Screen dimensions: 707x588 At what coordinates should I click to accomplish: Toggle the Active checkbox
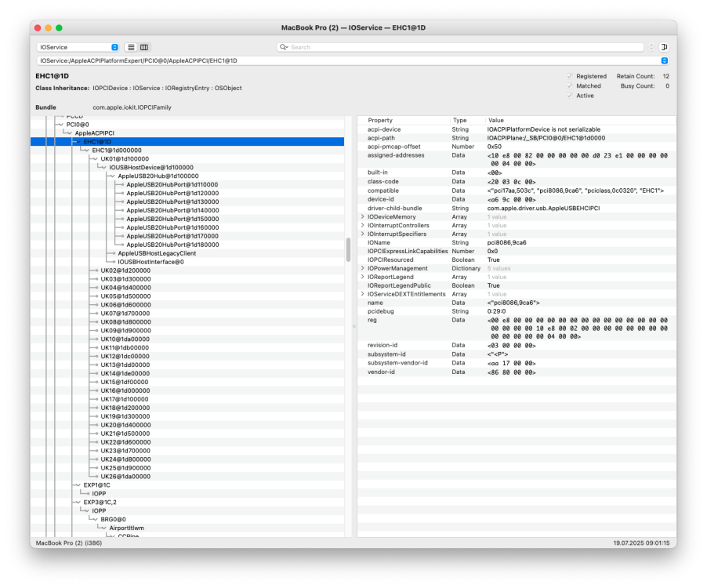[570, 96]
